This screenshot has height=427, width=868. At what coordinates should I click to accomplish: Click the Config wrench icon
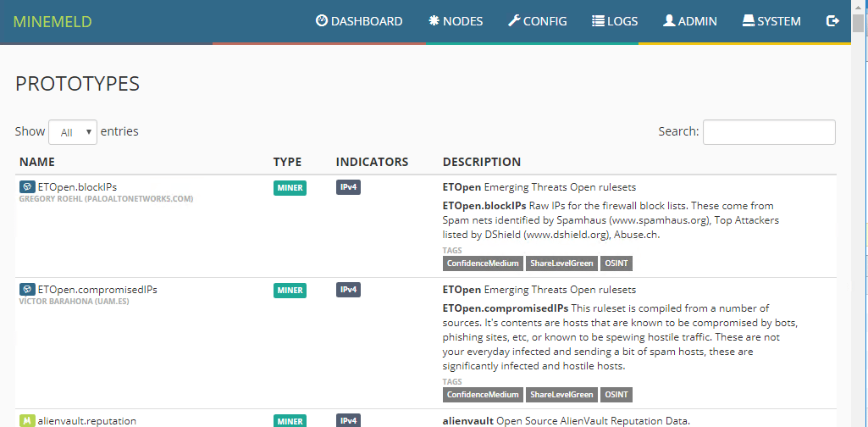[x=514, y=21]
